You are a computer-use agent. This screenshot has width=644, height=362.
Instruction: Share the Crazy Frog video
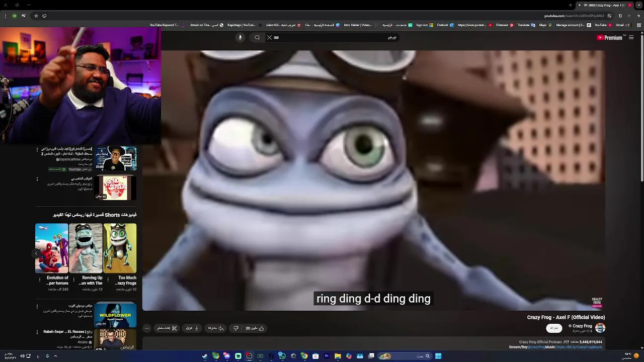[216, 328]
